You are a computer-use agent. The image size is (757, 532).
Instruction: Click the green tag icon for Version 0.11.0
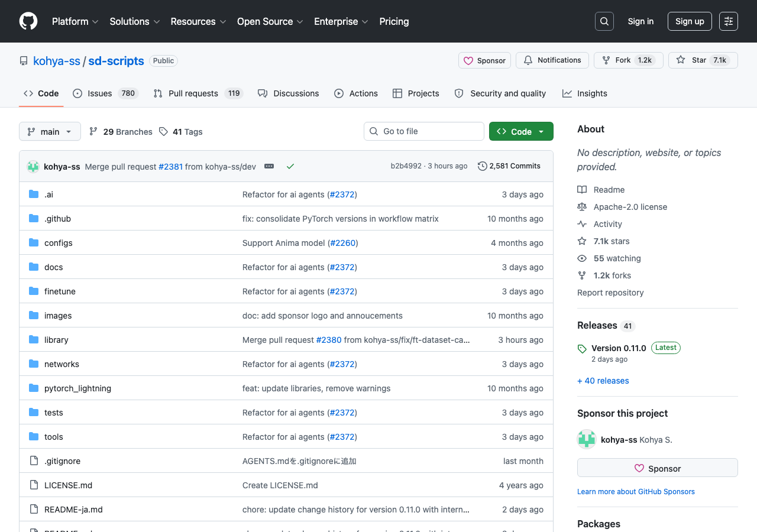(582, 349)
